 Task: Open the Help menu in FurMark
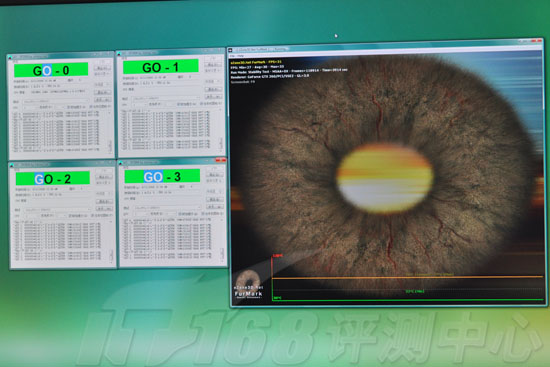pyautogui.click(x=240, y=56)
